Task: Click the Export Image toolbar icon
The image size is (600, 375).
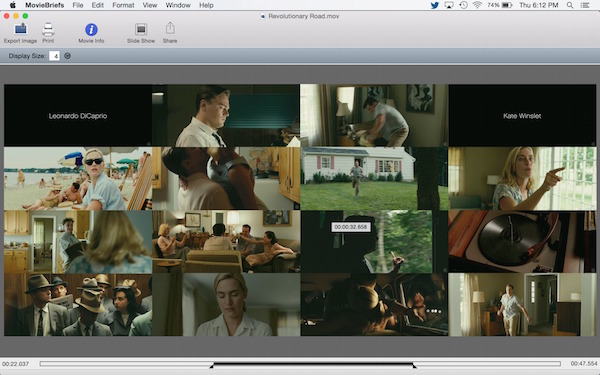Action: 20,29
